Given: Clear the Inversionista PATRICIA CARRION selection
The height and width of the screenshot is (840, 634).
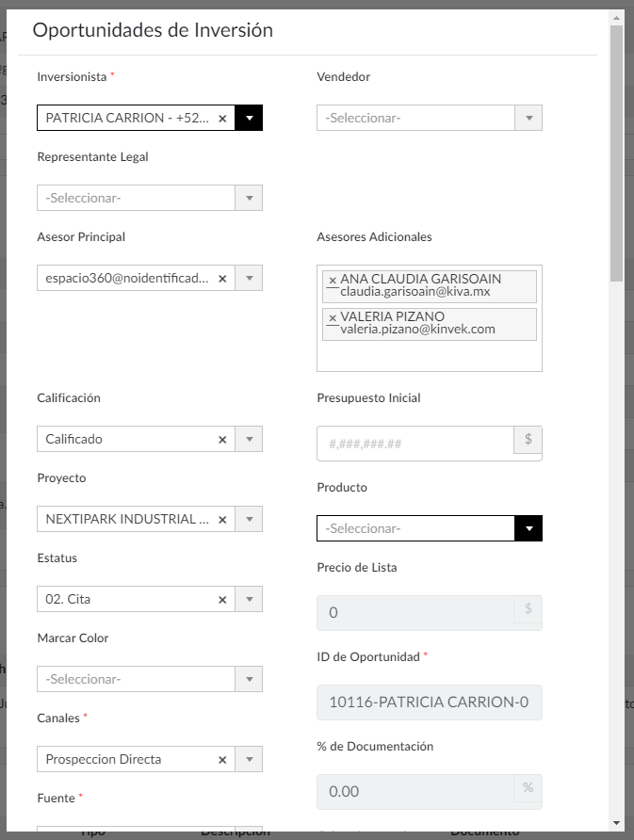Looking at the screenshot, I should click(x=222, y=119).
